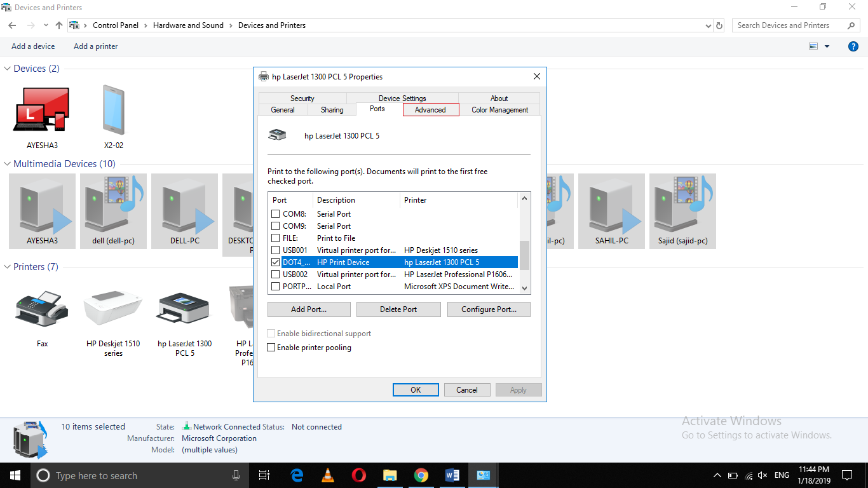Open VLC media player from the taskbar
The width and height of the screenshot is (868, 488).
[327, 475]
